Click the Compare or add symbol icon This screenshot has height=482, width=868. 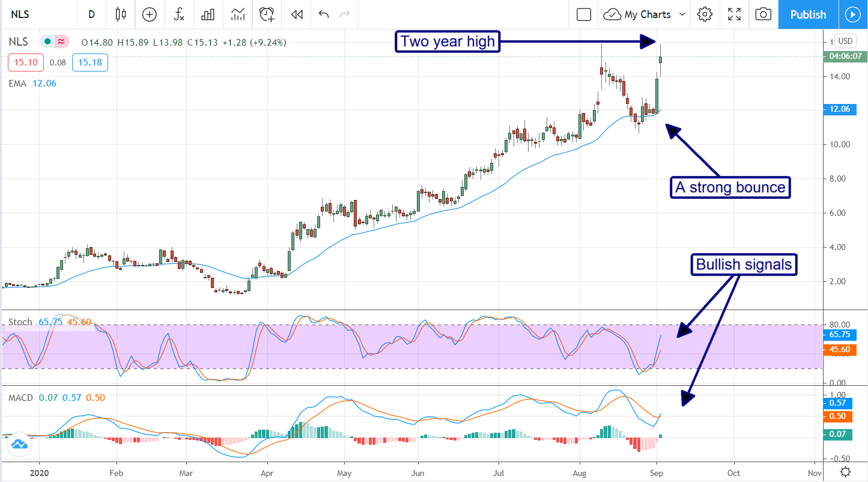[x=150, y=14]
